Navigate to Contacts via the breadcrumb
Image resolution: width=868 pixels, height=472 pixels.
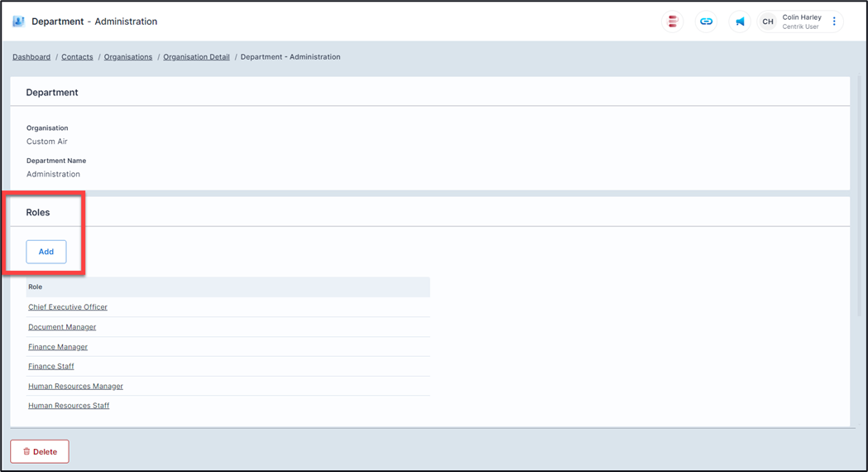point(77,57)
